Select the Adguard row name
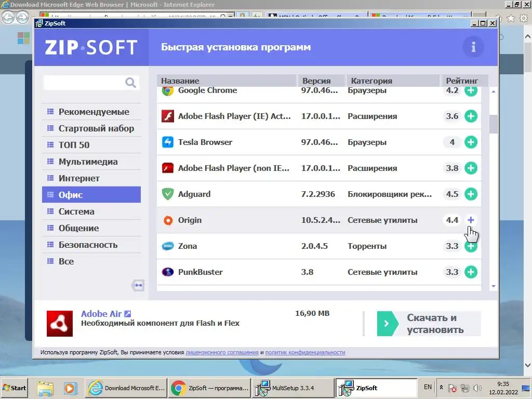Image resolution: width=532 pixels, height=399 pixels. [194, 194]
